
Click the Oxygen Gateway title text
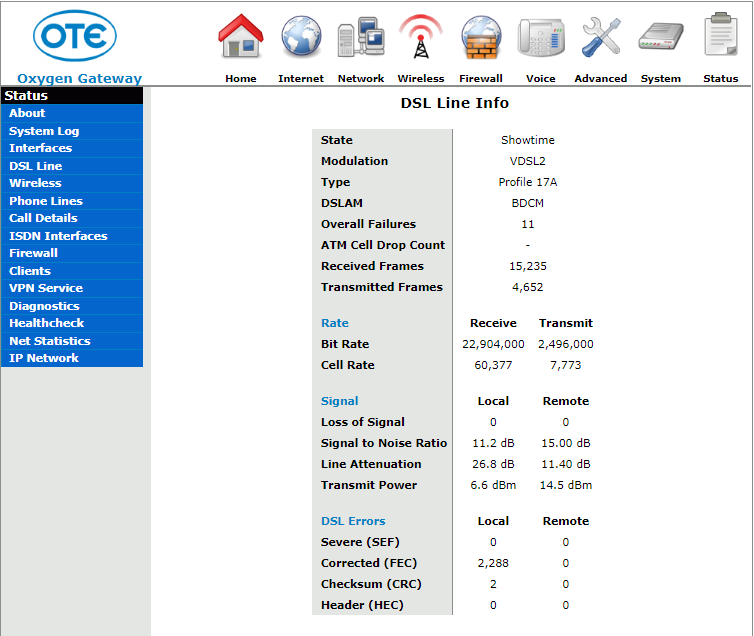[79, 78]
